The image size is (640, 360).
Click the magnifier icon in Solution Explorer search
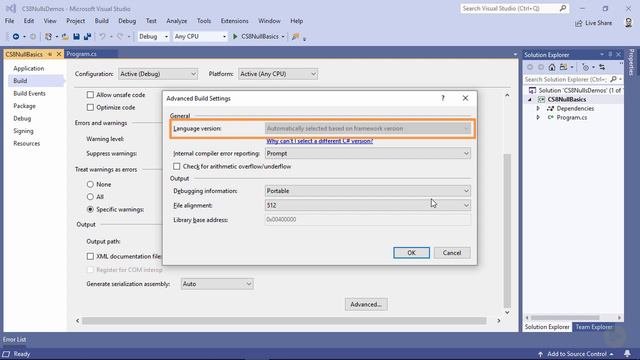[x=613, y=79]
